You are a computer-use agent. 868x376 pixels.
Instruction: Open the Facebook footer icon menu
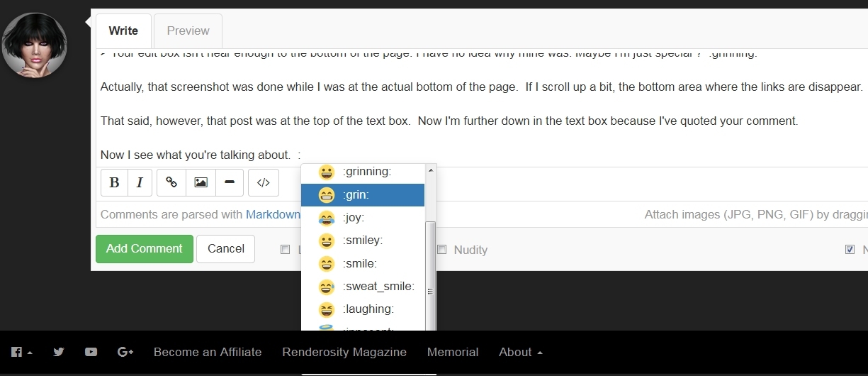(x=21, y=352)
